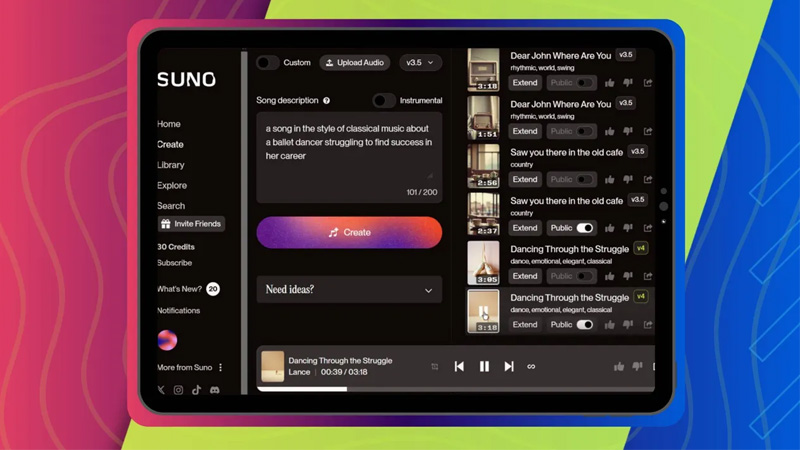Go to Library in the sidebar
Image resolution: width=800 pixels, height=450 pixels.
point(171,165)
